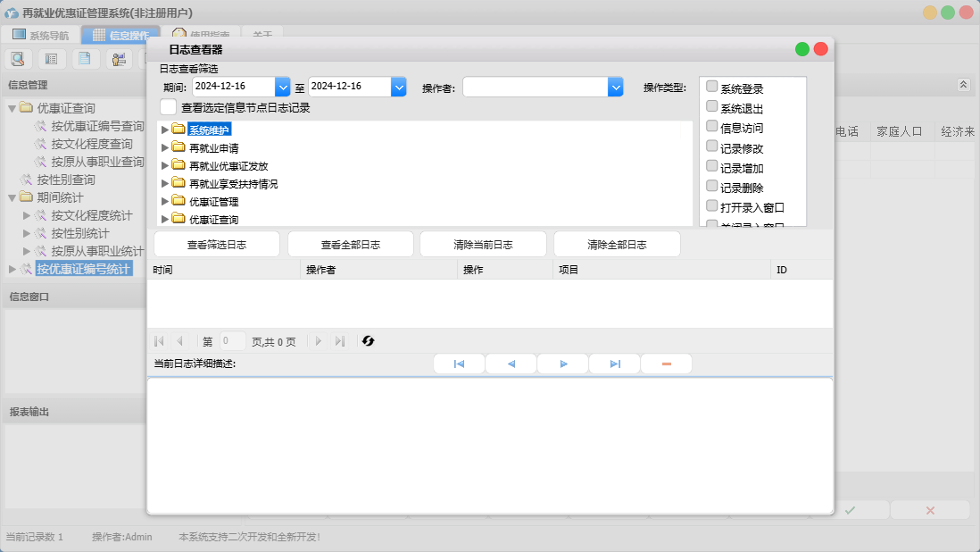Image resolution: width=980 pixels, height=552 pixels.
Task: Click the search magnifier toolbar icon
Action: point(18,59)
